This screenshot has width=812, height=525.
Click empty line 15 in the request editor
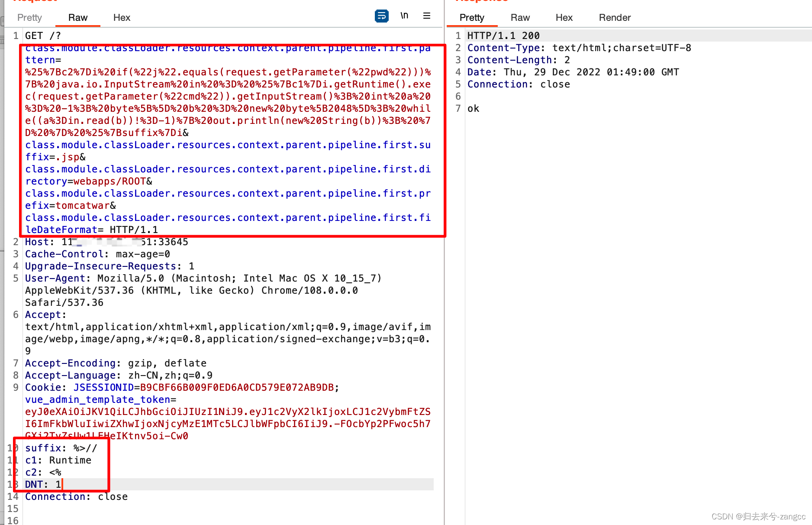coord(229,509)
